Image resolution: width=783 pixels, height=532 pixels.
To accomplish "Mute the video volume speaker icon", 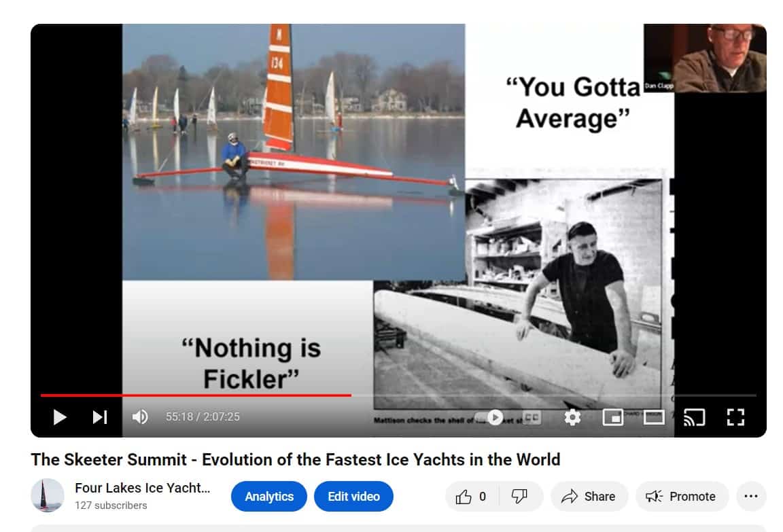I will [140, 416].
